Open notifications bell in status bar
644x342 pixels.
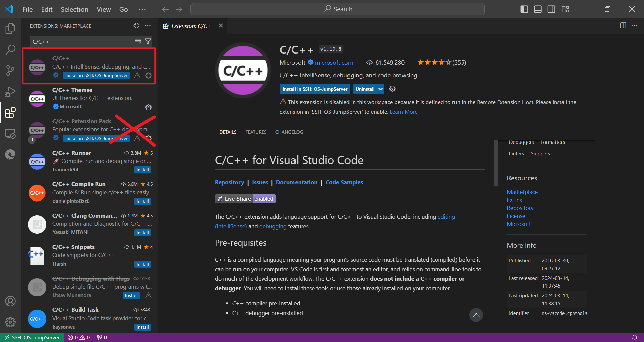(x=634, y=337)
